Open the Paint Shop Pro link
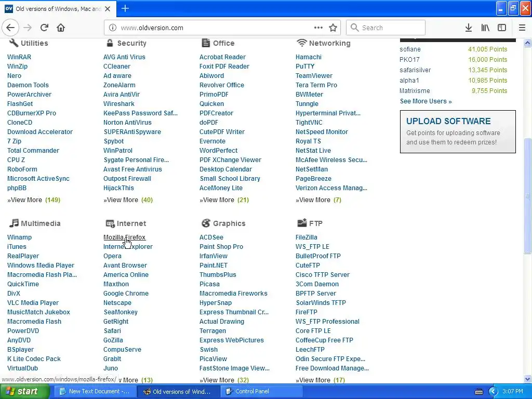The image size is (532, 399). [x=221, y=247]
